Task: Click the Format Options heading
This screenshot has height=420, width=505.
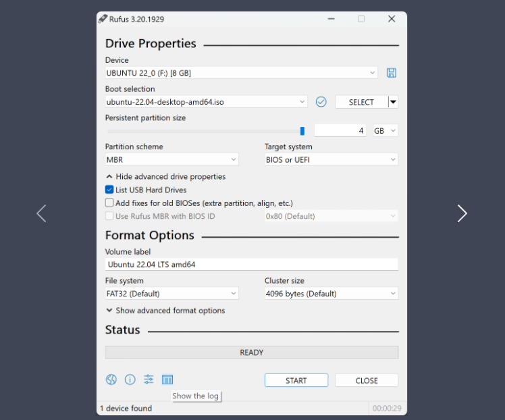Action: tap(149, 236)
